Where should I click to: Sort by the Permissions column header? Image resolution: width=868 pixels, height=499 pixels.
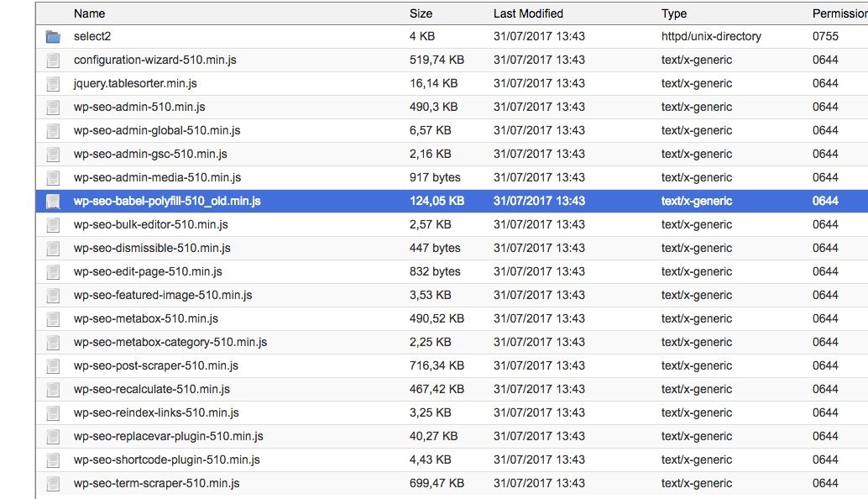pos(839,13)
